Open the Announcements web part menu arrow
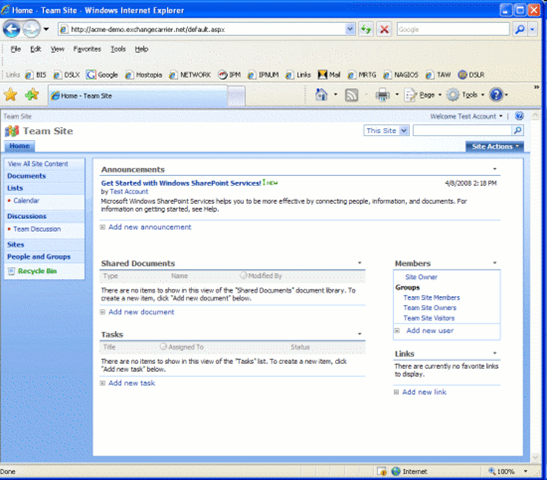Image resolution: width=547 pixels, height=480 pixels. click(495, 169)
